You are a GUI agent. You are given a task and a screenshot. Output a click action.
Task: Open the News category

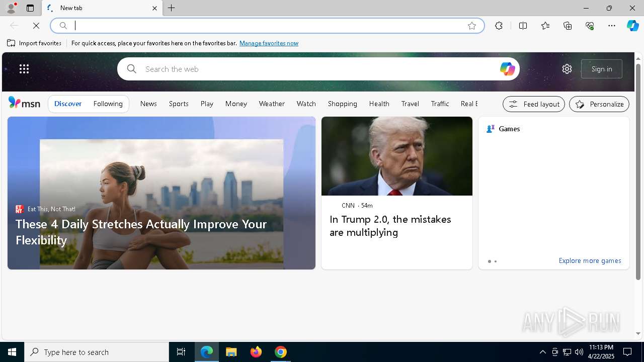148,104
